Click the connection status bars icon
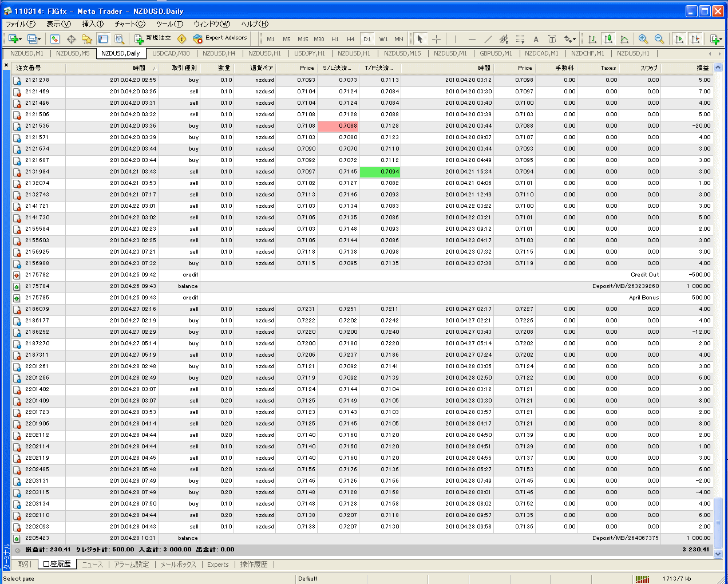The image size is (728, 584). (x=642, y=578)
